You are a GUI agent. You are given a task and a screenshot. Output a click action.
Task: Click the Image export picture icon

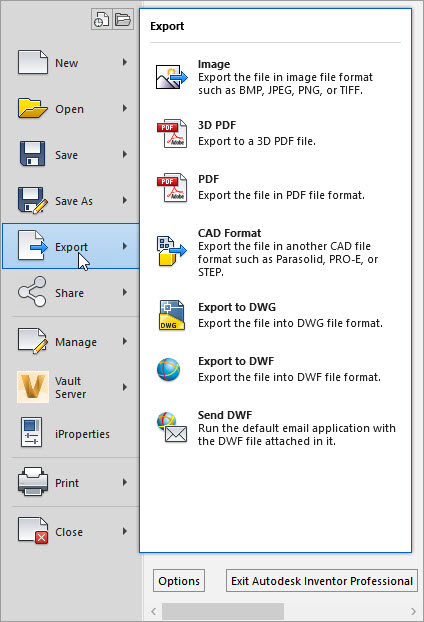click(171, 77)
